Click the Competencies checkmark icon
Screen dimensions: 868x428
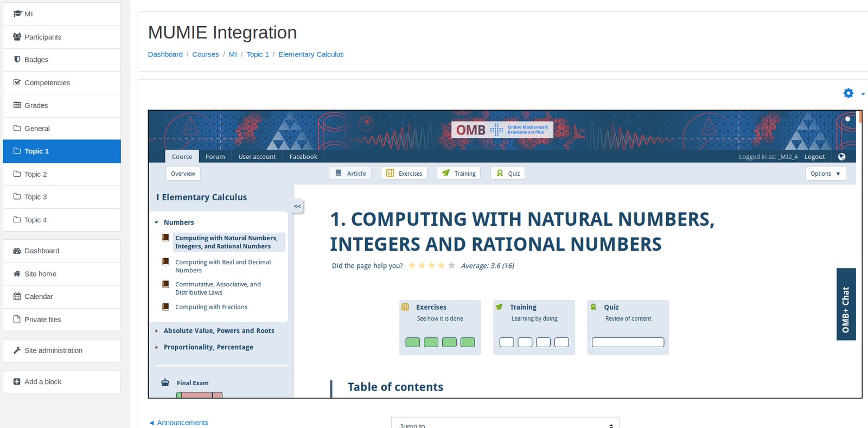click(17, 82)
